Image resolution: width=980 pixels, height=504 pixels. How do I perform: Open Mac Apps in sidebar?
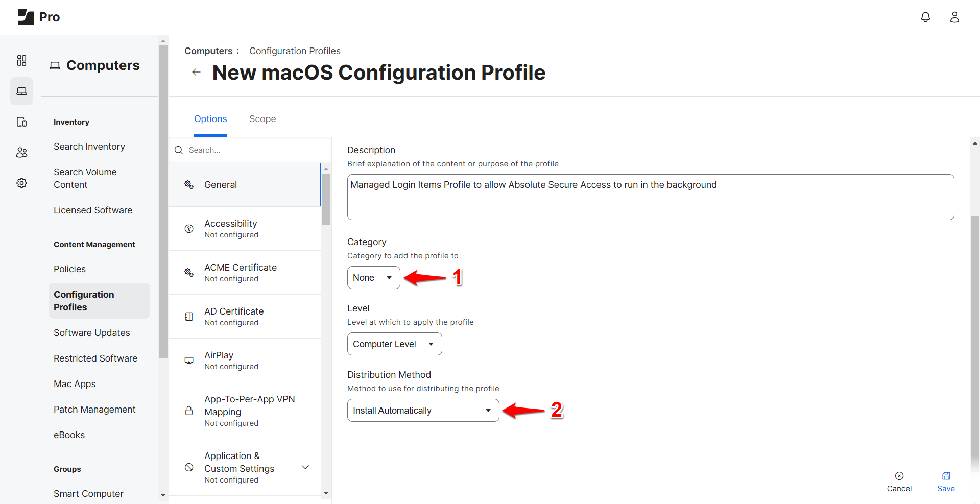click(75, 384)
